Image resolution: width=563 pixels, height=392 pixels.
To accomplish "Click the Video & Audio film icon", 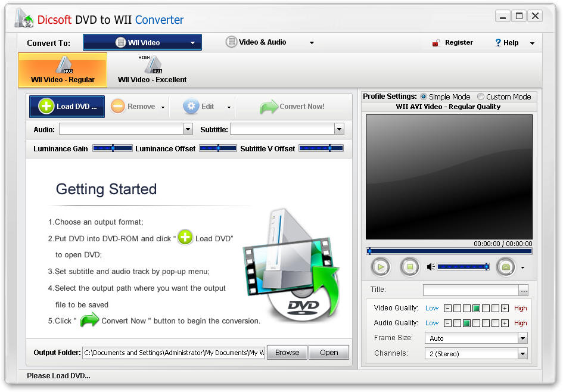I will coord(232,42).
